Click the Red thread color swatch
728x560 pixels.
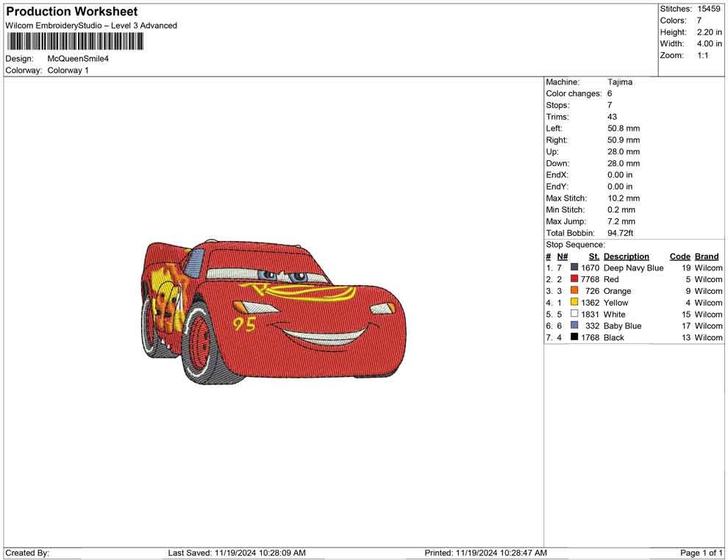coord(574,279)
